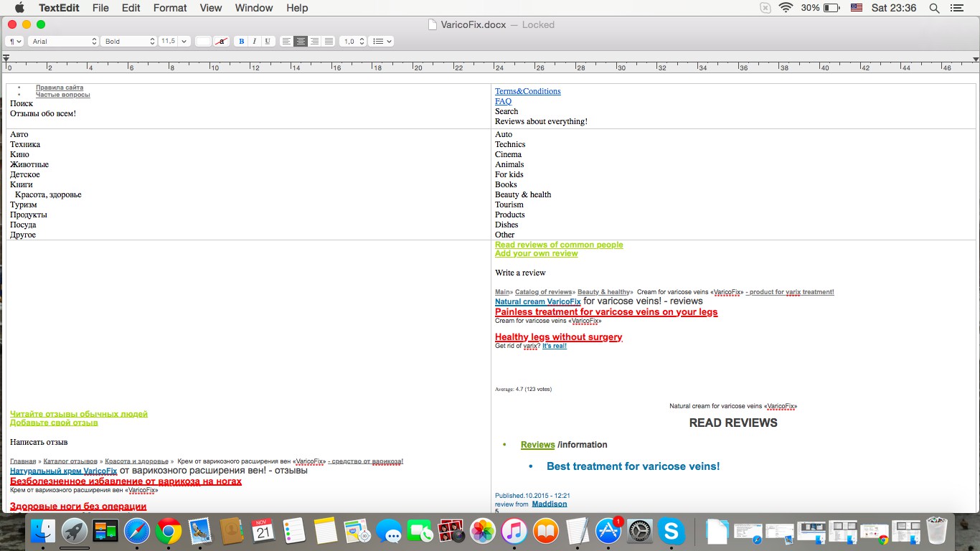Align text to the right
Image resolution: width=980 pixels, height=551 pixels.
point(315,42)
